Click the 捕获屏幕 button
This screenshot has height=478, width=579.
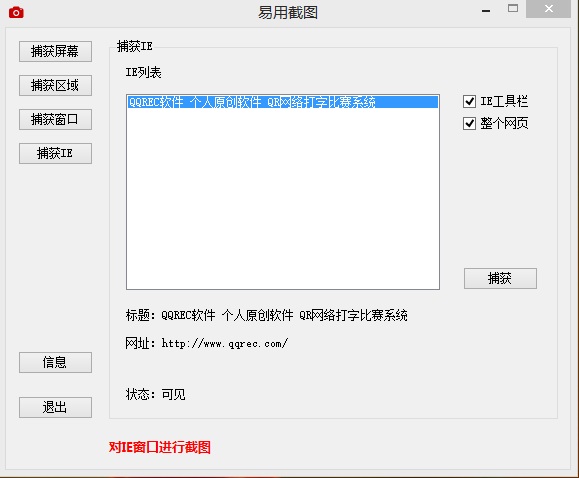coord(55,51)
